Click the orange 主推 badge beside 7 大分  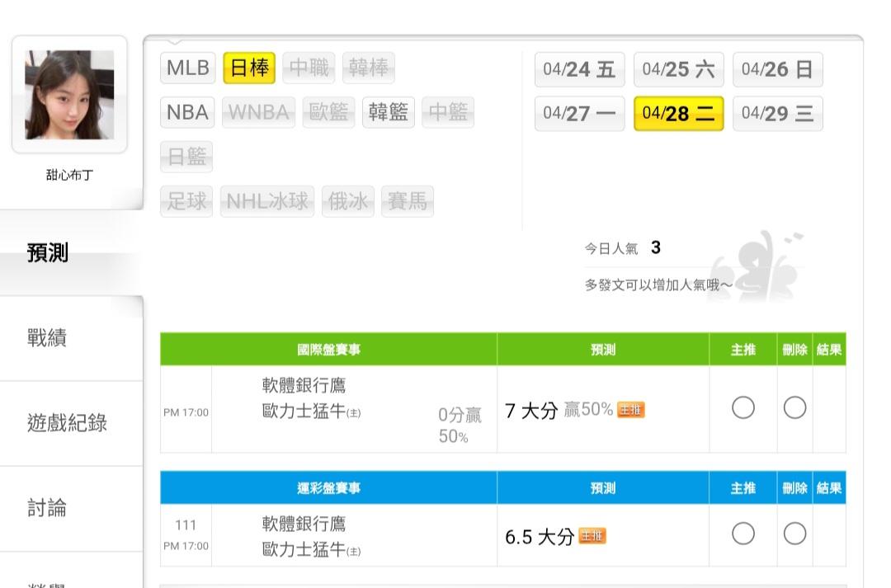pyautogui.click(x=631, y=410)
